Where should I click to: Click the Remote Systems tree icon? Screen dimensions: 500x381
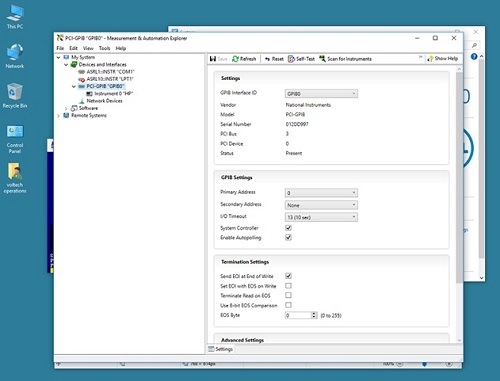(x=66, y=115)
